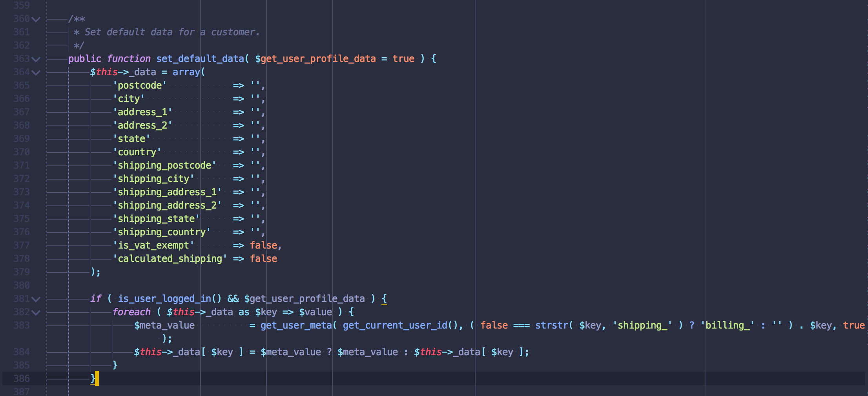
Task: Click the set_default_data function name
Action: (x=200, y=59)
